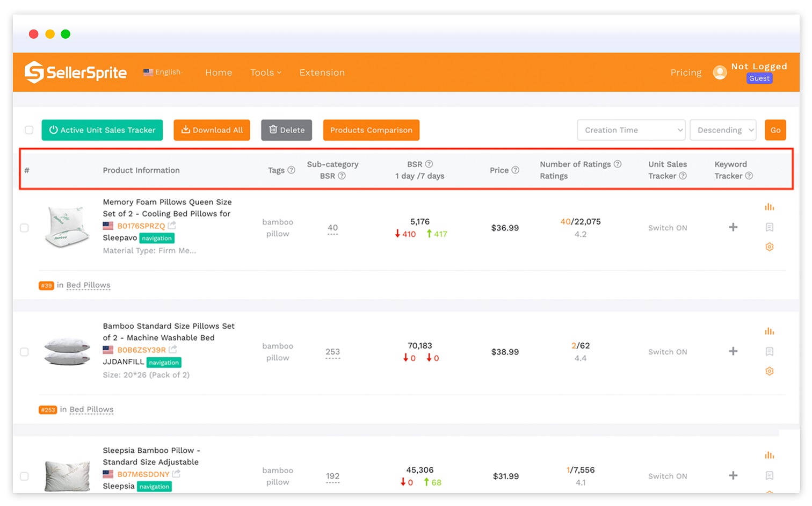Screen dimensions: 812x506
Task: Open Bed Pillows link after #39
Action: (88, 285)
